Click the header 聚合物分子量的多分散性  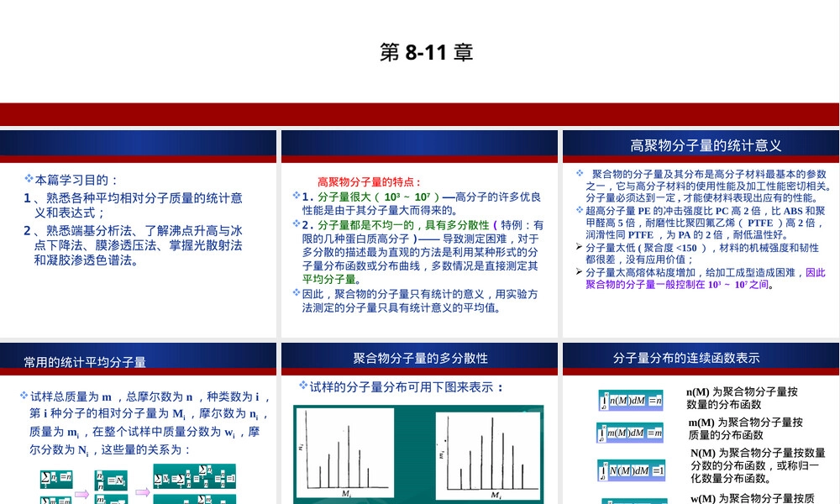click(420, 359)
